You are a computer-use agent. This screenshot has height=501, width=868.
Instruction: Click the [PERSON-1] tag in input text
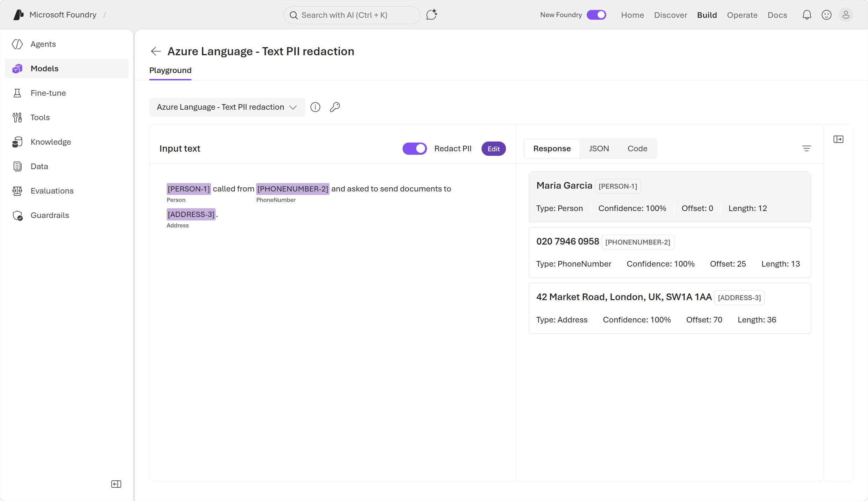pyautogui.click(x=189, y=189)
